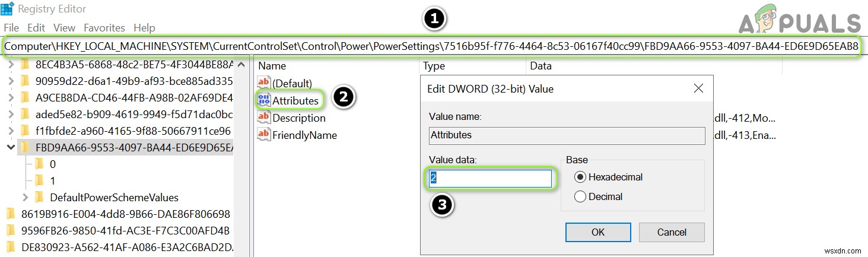Collapse the FBD9AA66-9553-4097 key

(10, 147)
